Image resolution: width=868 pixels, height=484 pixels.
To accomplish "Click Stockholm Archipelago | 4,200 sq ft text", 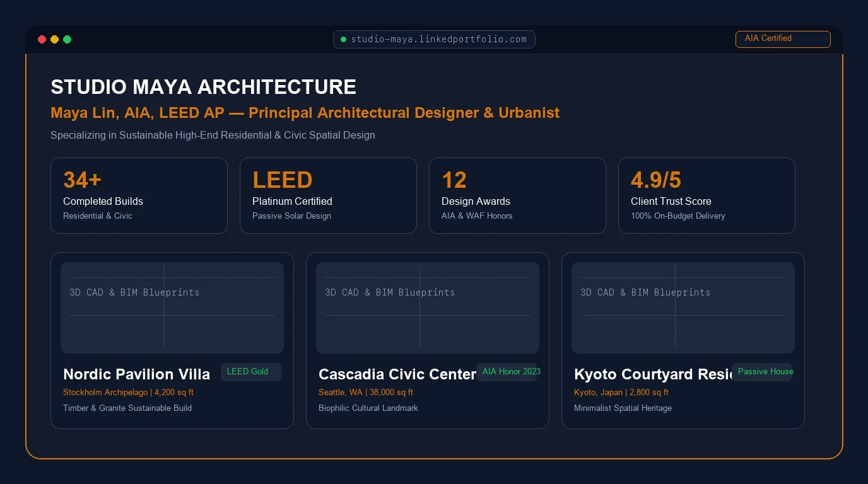I will [x=128, y=392].
